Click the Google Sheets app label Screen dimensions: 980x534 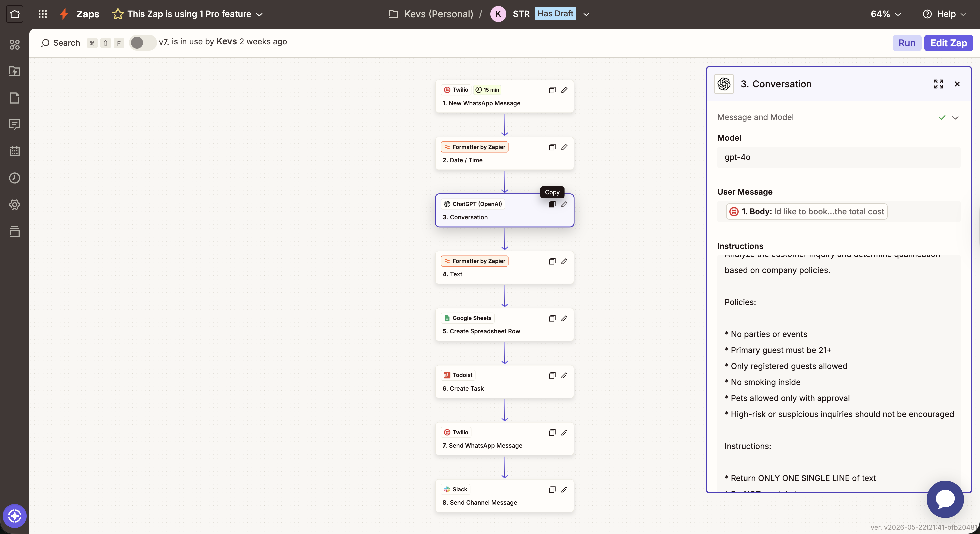click(x=468, y=318)
